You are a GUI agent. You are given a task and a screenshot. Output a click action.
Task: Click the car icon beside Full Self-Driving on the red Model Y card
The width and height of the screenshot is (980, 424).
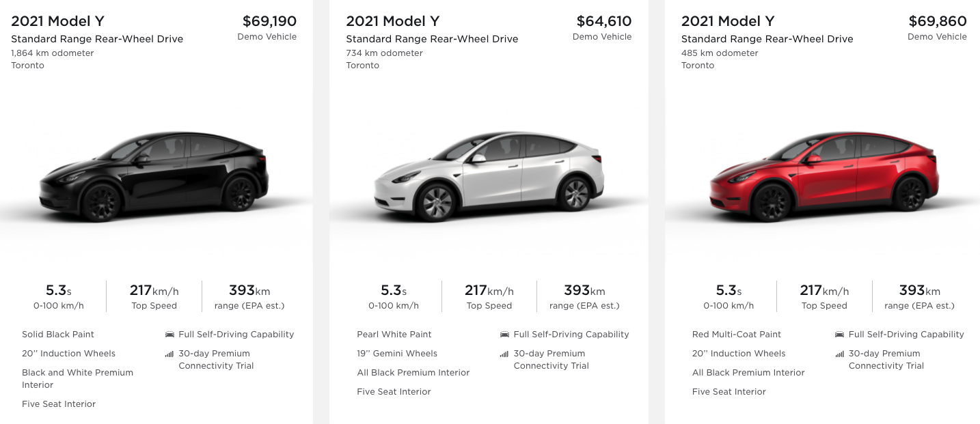[x=839, y=335]
